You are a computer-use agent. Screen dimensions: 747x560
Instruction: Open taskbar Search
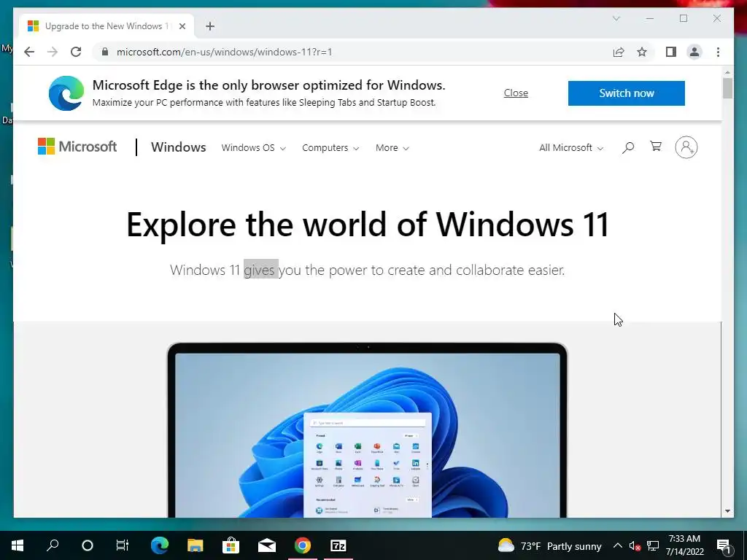click(x=53, y=545)
